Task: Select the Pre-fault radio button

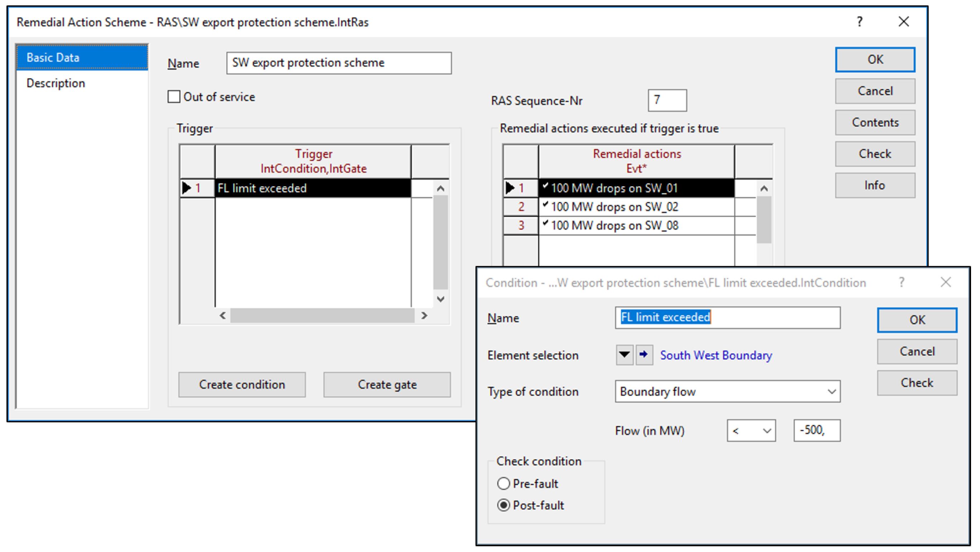Action: pyautogui.click(x=503, y=483)
